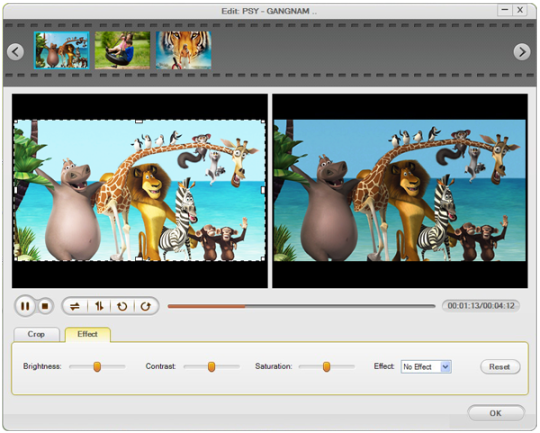Show previous thumbnails with left arrow
Image resolution: width=540 pixels, height=433 pixels.
point(15,52)
